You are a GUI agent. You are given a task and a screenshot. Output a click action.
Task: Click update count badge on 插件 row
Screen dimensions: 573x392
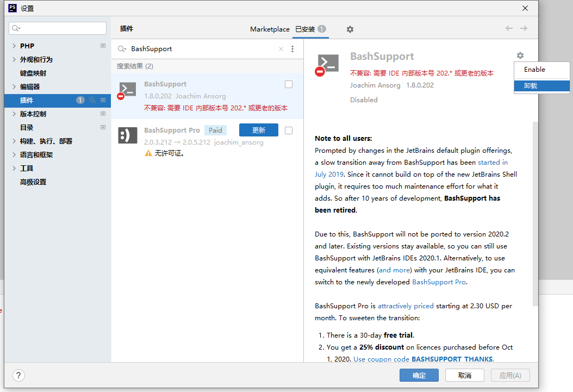pyautogui.click(x=80, y=100)
